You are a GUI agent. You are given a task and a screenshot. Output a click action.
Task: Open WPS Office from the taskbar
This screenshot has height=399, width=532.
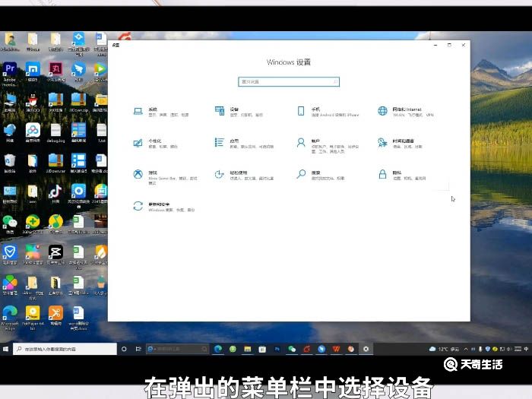(x=336, y=349)
